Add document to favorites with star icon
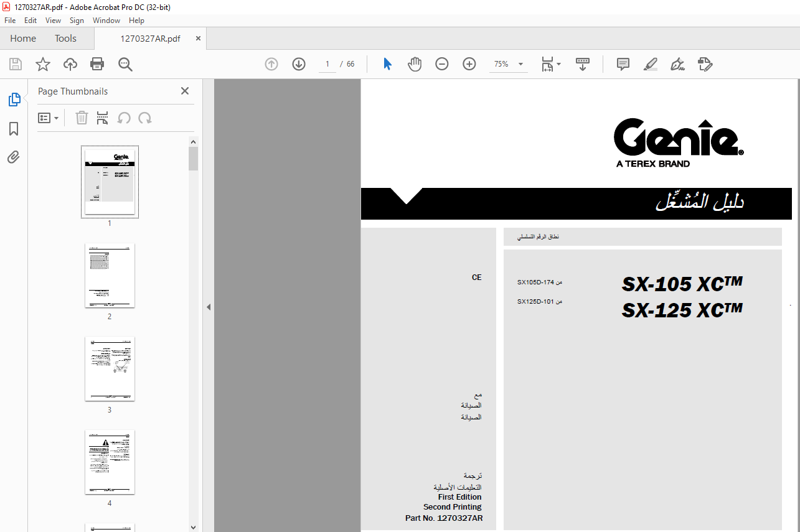800x532 pixels. point(43,64)
